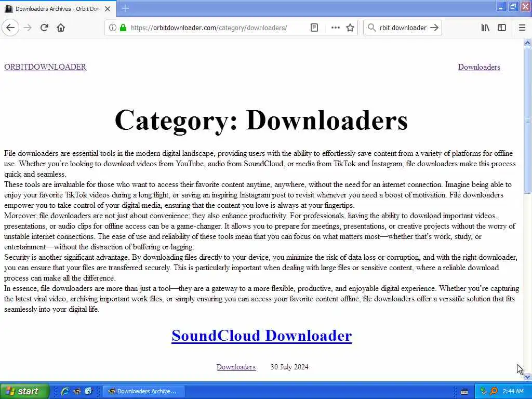Image resolution: width=532 pixels, height=399 pixels.
Task: Click the third quick launch icon
Action: [x=88, y=391]
